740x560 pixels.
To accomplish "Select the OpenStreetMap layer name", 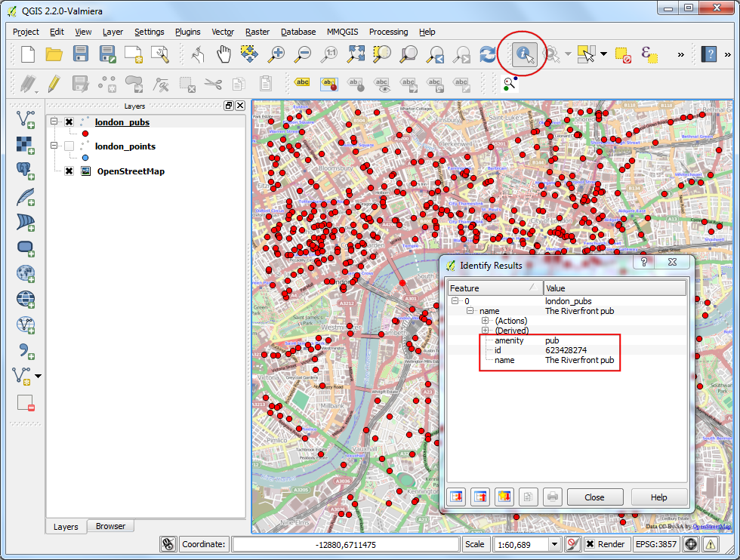I will 131,171.
